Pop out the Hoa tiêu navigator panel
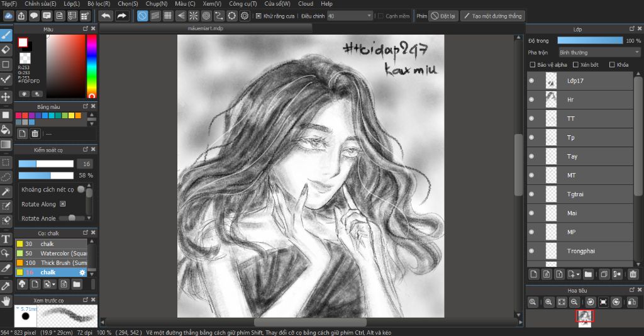Image resolution: width=644 pixels, height=336 pixels. tap(631, 290)
